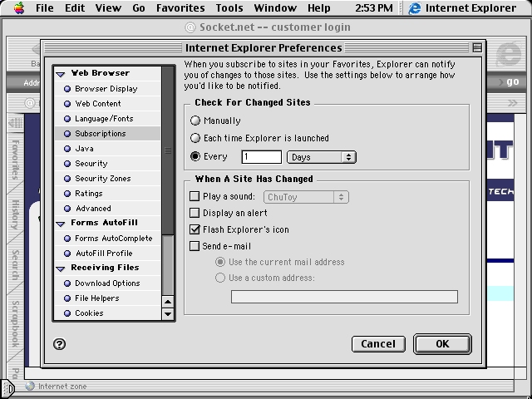Select Download Options in the list
Screen dimensions: 532x399
[x=107, y=283]
